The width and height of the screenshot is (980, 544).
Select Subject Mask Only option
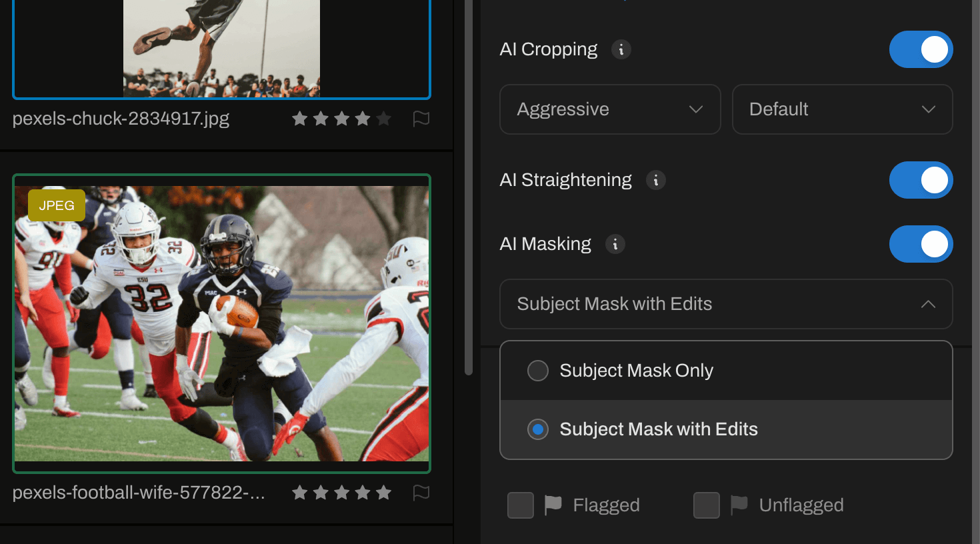(538, 371)
